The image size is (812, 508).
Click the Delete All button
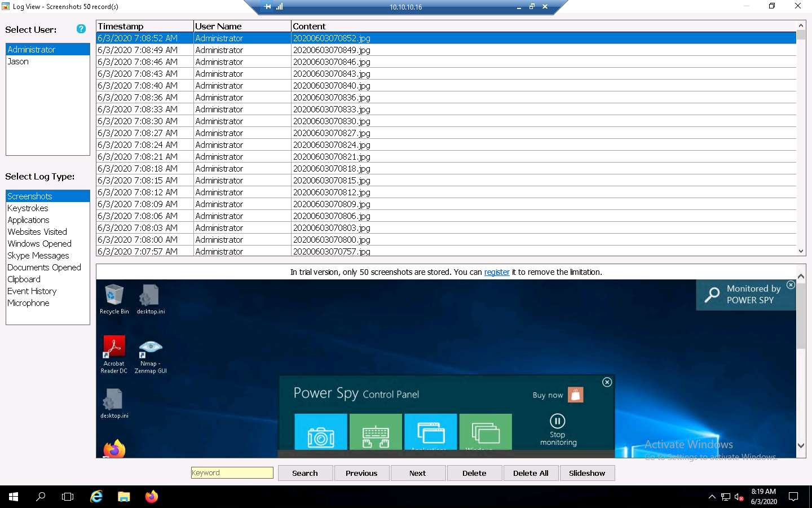[x=531, y=473]
